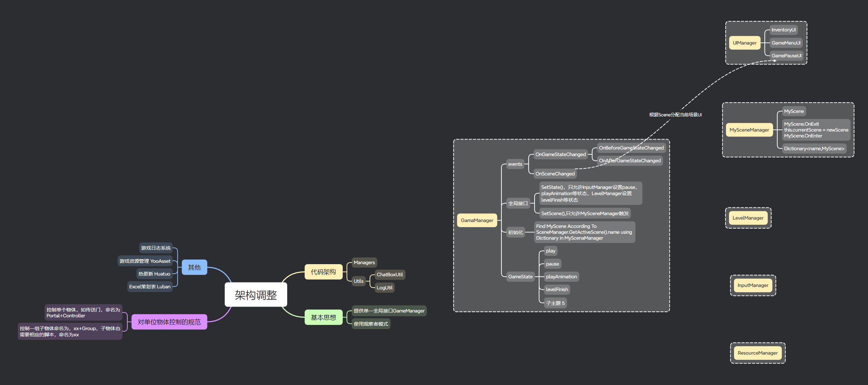Click the GamaManager node

click(477, 220)
